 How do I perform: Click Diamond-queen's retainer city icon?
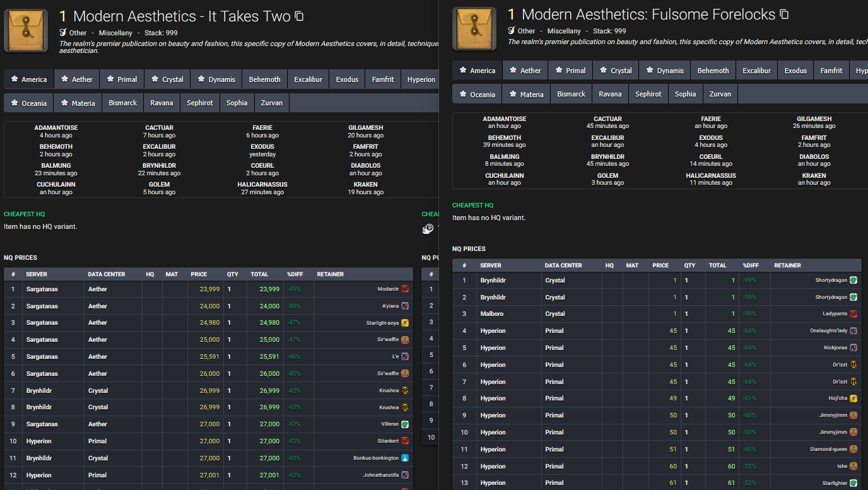coord(853,449)
